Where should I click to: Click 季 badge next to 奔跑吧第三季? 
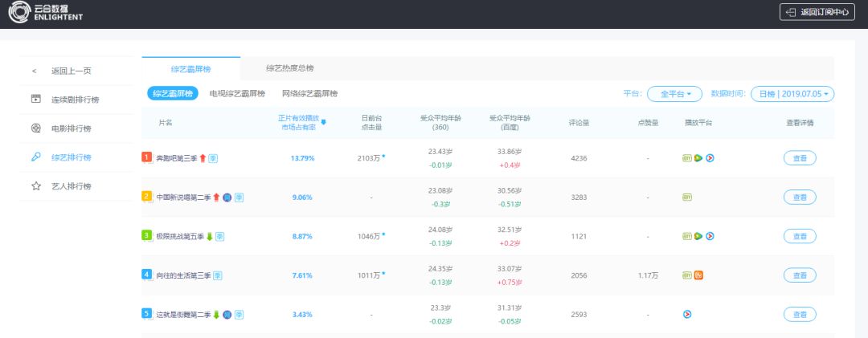coord(213,158)
